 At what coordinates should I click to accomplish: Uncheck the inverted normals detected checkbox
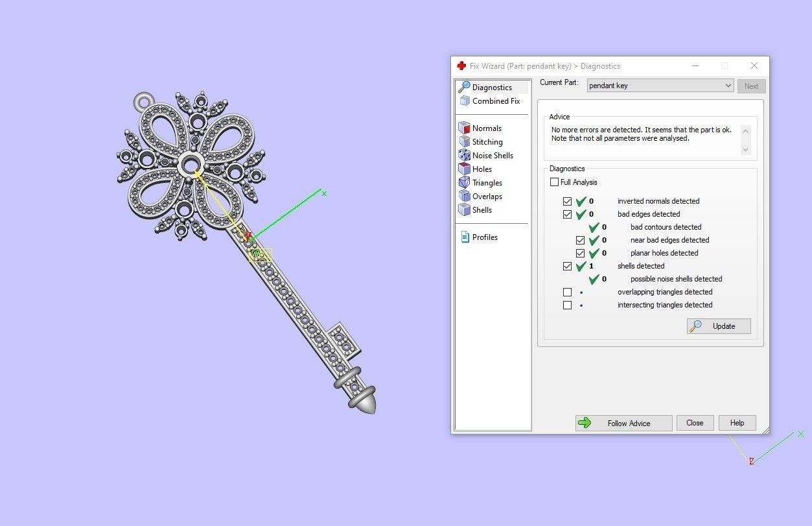coord(568,201)
